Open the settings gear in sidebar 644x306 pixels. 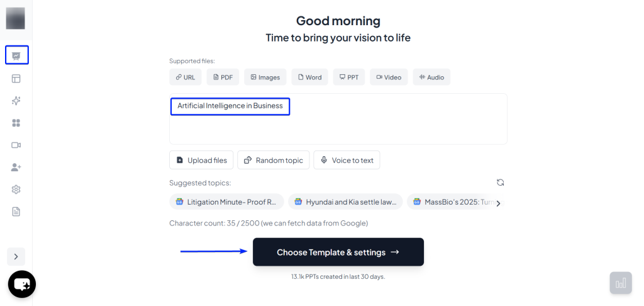[16, 190]
